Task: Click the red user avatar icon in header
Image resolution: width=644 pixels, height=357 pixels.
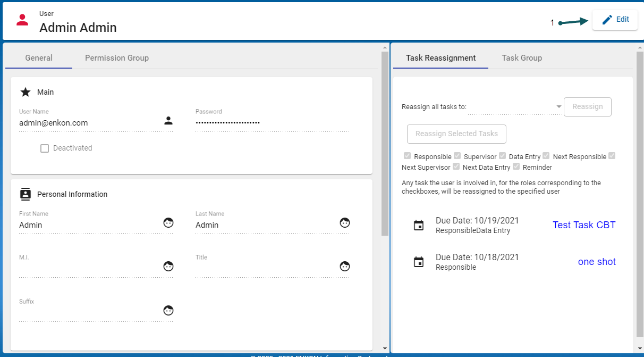Action: coord(22,20)
